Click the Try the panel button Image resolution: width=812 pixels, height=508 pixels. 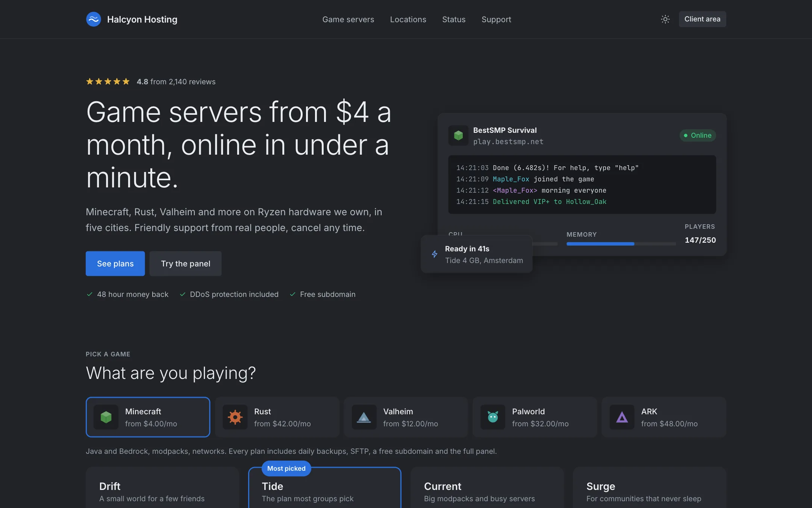click(185, 263)
